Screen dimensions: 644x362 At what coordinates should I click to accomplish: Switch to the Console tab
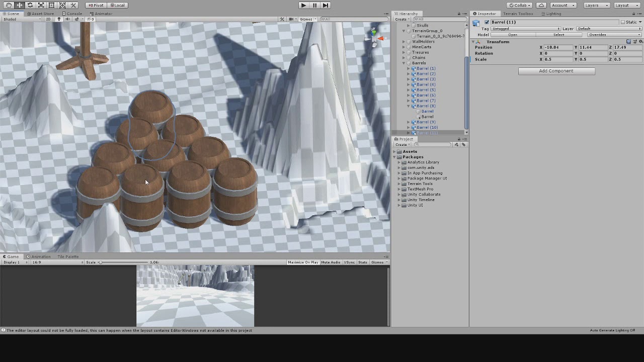(71, 14)
